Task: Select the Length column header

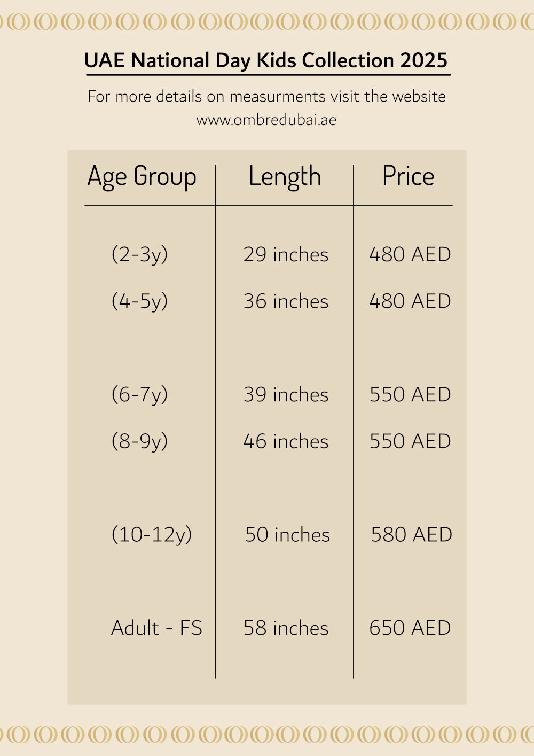Action: [285, 176]
